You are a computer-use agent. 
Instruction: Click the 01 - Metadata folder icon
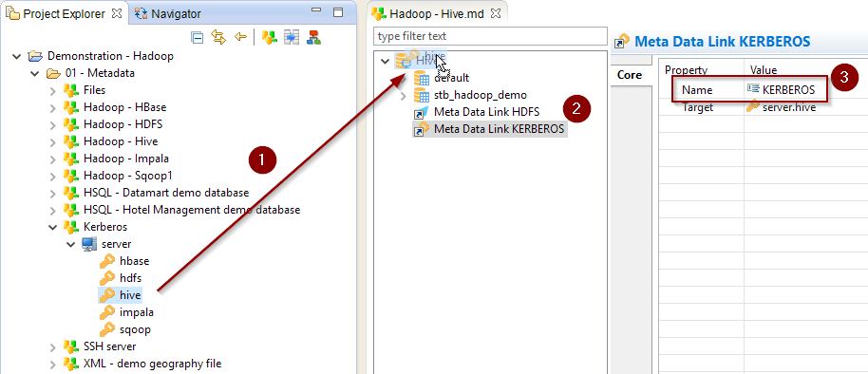point(53,73)
